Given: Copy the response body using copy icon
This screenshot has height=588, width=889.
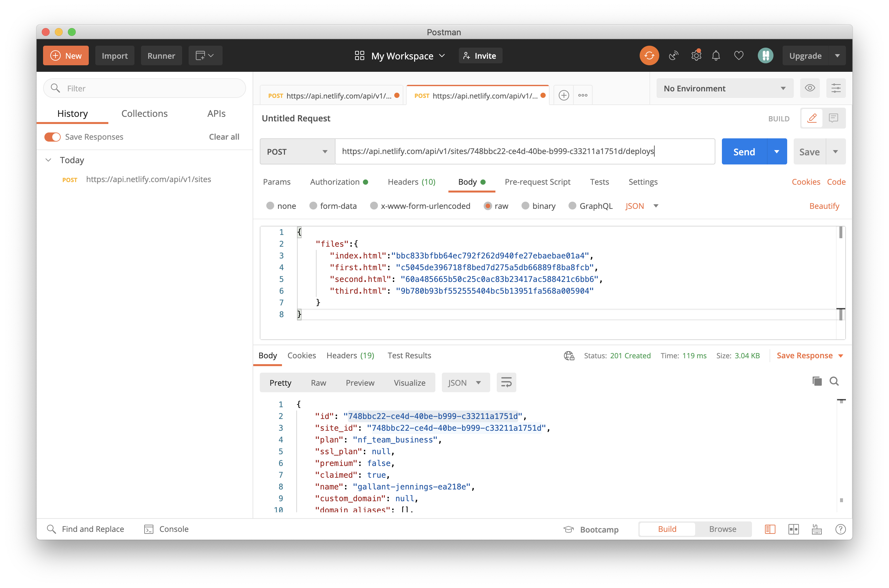Looking at the screenshot, I should 817,381.
